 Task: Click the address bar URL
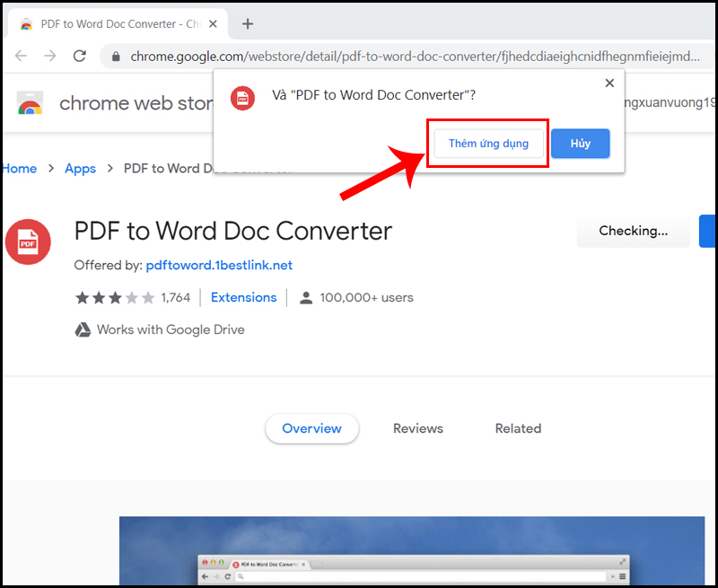[x=415, y=57]
